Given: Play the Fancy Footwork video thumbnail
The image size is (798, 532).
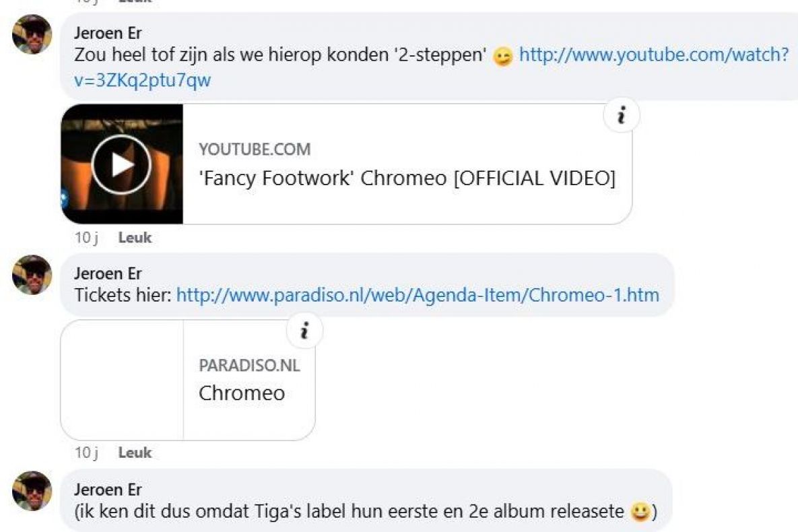Looking at the screenshot, I should coord(122,164).
